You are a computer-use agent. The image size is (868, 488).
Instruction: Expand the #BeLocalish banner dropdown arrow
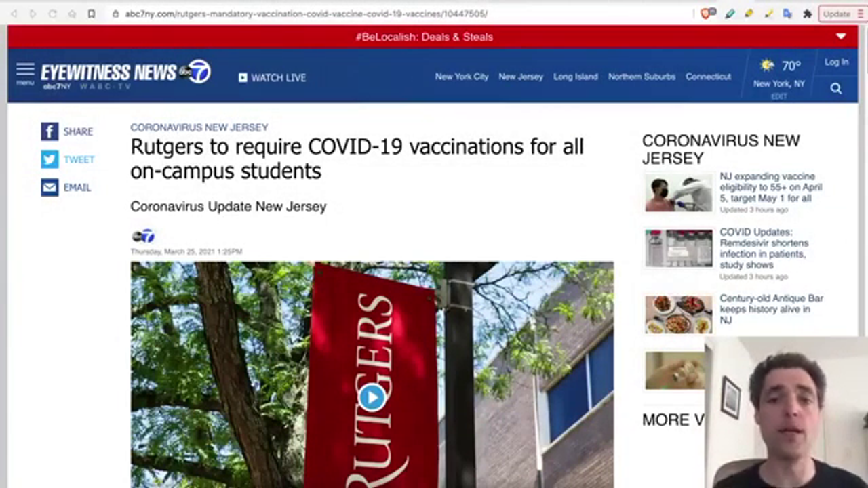pos(841,37)
